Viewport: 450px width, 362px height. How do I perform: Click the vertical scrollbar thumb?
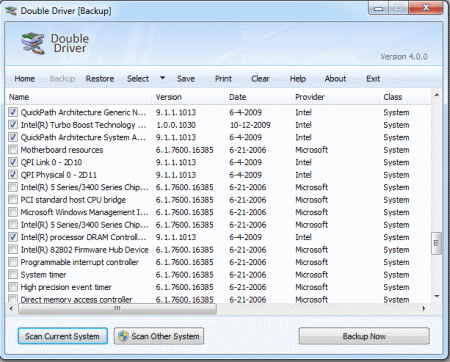(x=437, y=243)
